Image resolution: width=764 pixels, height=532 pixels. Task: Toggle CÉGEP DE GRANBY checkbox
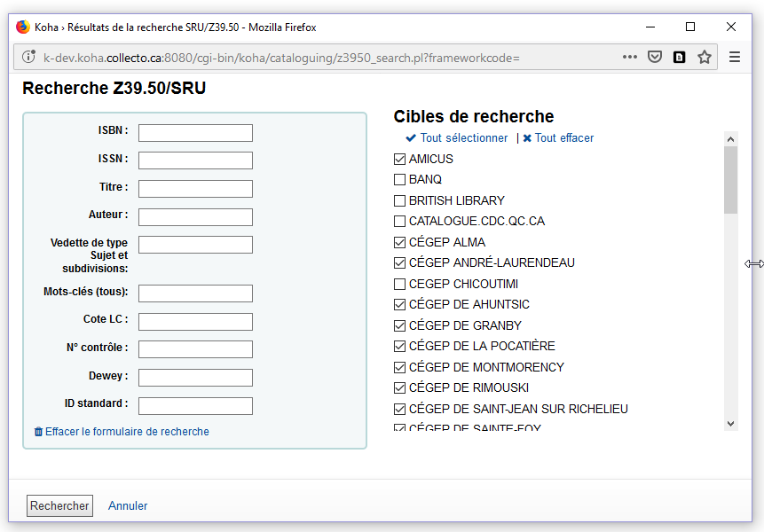click(x=399, y=325)
